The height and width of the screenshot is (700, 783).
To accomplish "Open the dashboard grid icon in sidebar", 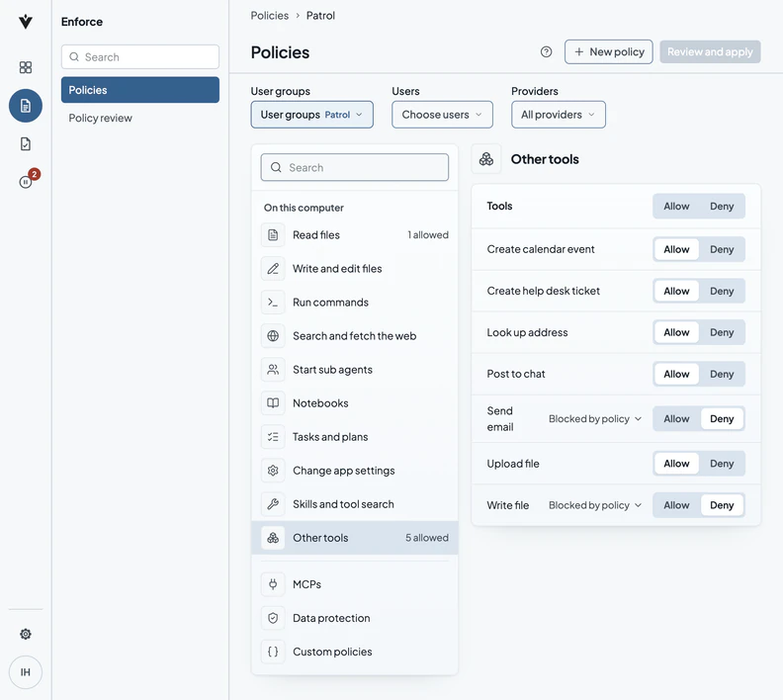I will click(26, 67).
